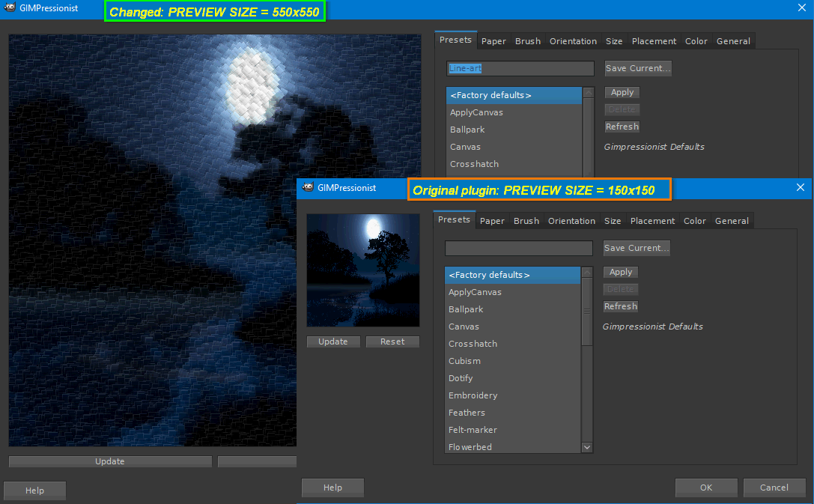This screenshot has width=814, height=504.
Task: Select Ballpark in the back window list
Action: (x=514, y=130)
